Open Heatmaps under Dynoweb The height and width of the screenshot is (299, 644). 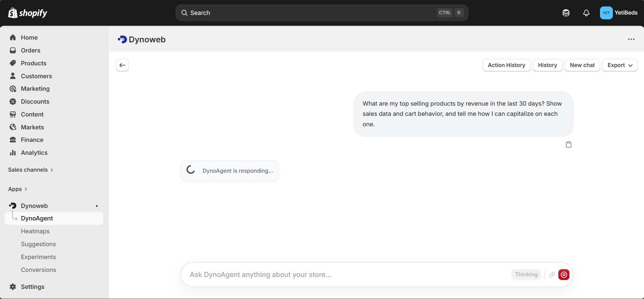(35, 231)
